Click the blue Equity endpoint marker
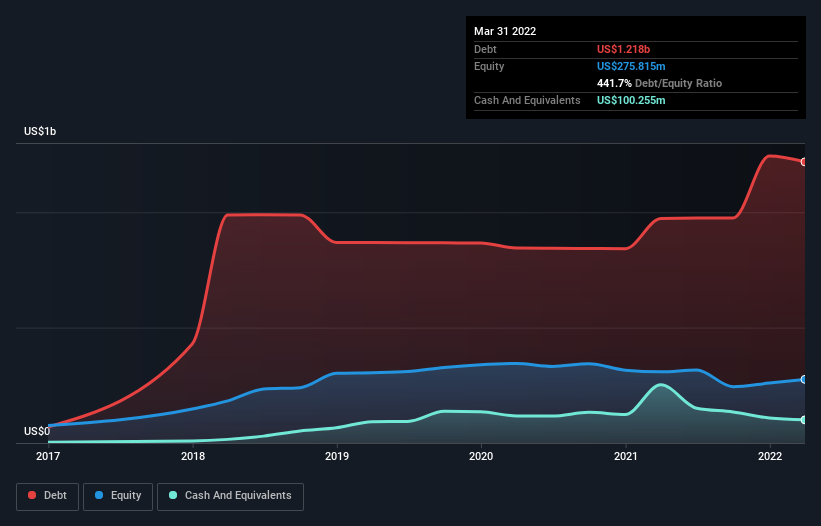Image resolution: width=821 pixels, height=526 pixels. tap(804, 379)
